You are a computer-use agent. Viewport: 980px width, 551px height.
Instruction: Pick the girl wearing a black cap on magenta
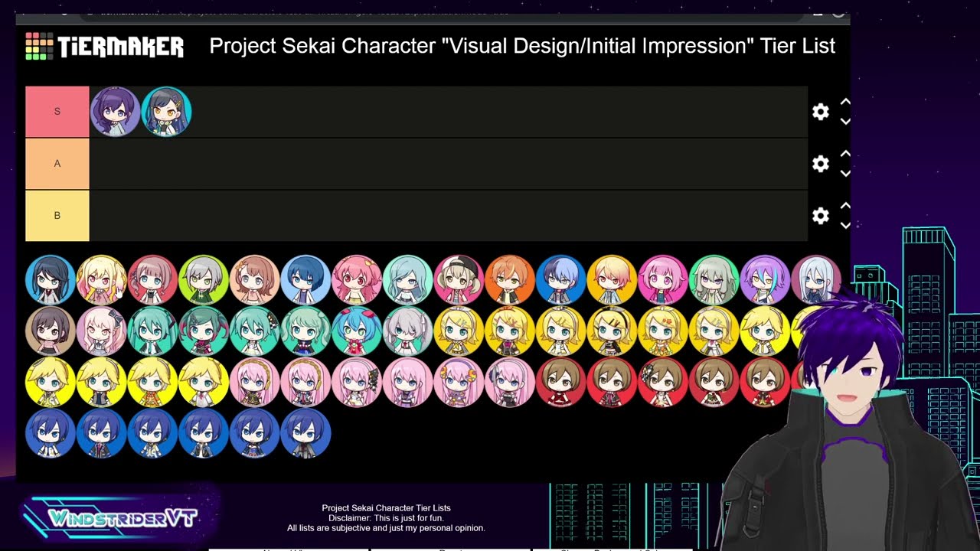459,280
